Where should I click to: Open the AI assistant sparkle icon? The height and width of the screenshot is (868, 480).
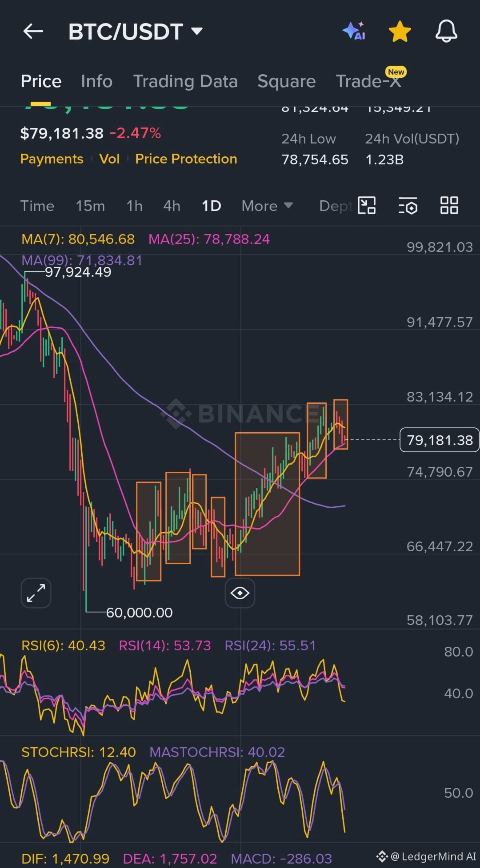pyautogui.click(x=354, y=31)
